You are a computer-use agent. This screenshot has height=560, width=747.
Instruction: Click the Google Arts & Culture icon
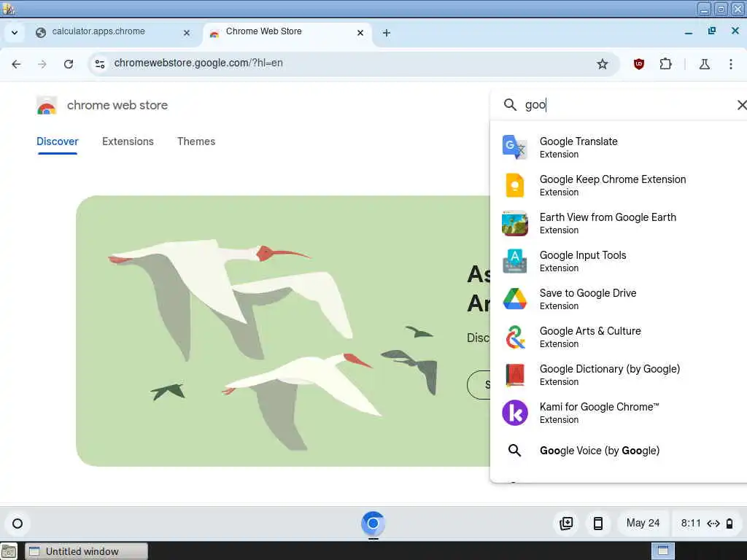514,337
